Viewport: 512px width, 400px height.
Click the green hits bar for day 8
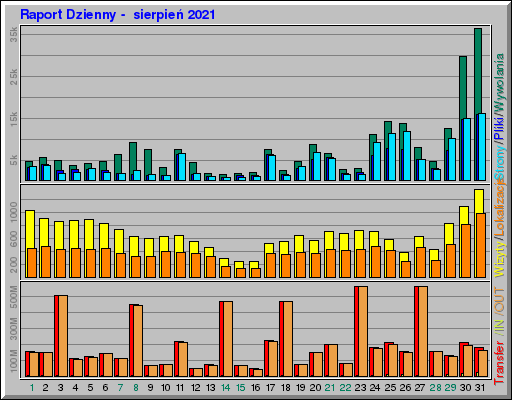[133, 156]
